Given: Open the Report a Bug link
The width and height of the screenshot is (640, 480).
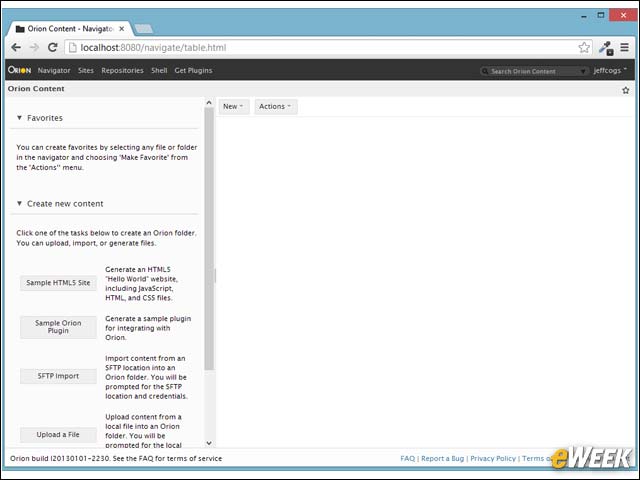Looking at the screenshot, I should tap(442, 458).
